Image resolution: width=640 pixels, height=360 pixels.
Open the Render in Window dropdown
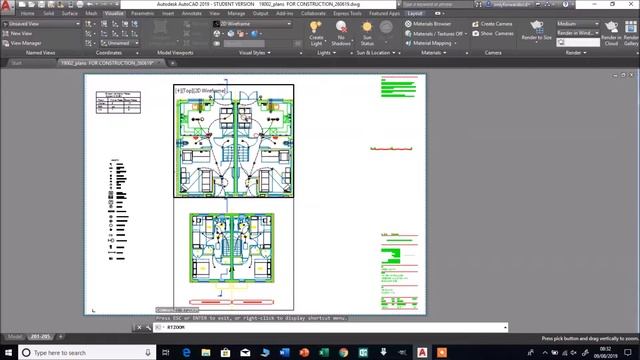[x=577, y=33]
